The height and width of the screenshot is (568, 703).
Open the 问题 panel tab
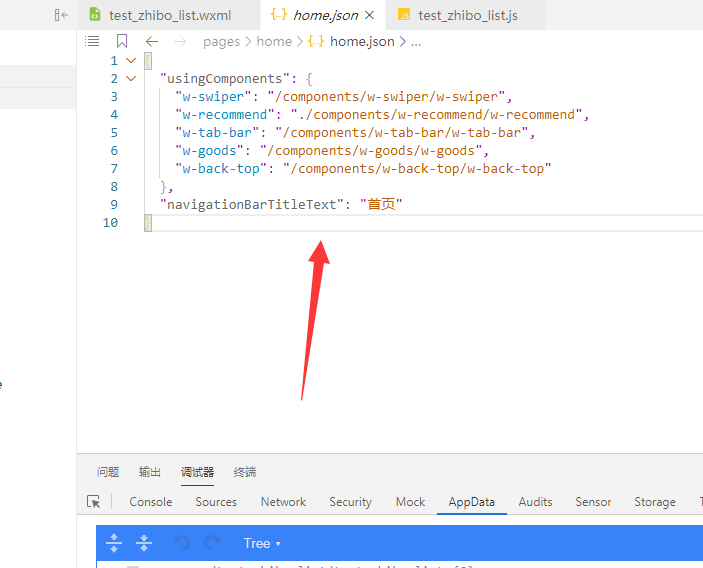[108, 472]
